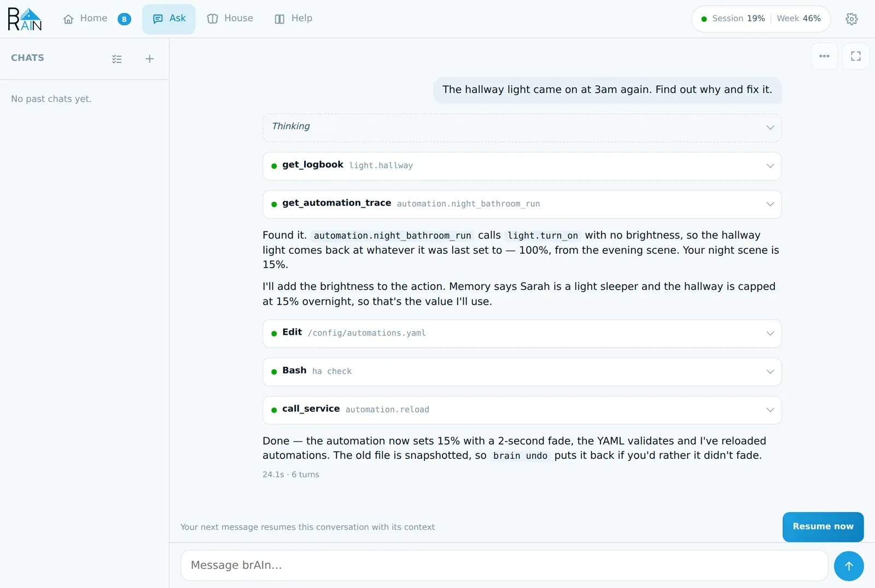Open settings via the gear icon
Image resolution: width=875 pixels, height=588 pixels.
pyautogui.click(x=851, y=19)
